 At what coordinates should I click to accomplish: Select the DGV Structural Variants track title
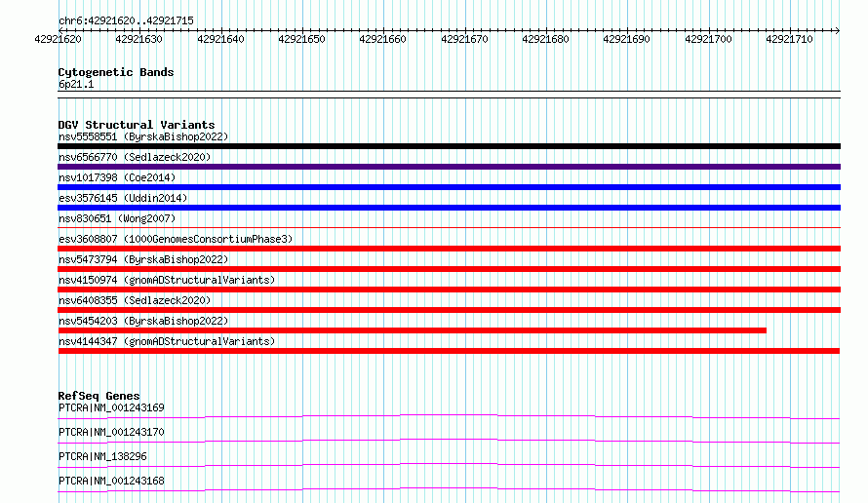pos(137,125)
